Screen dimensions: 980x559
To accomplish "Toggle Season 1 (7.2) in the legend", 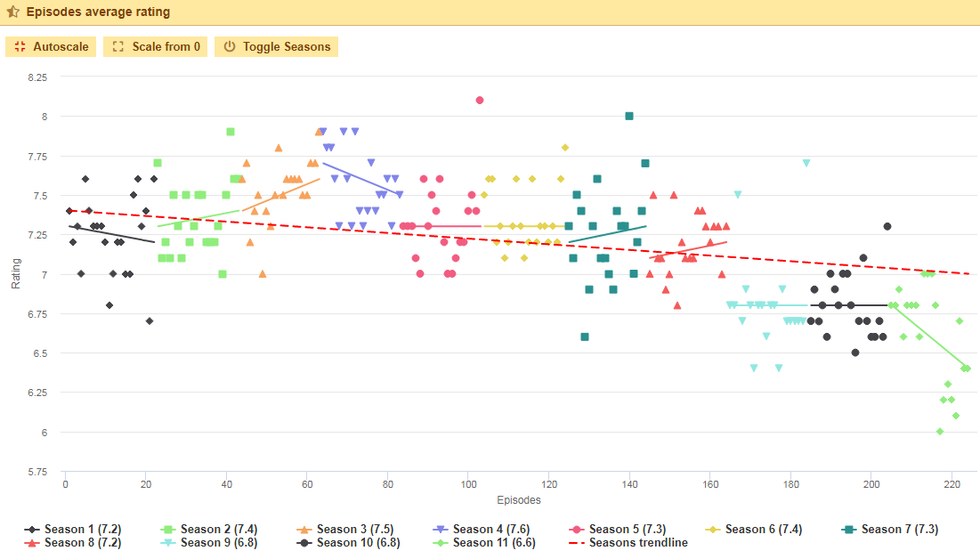I will [72, 530].
